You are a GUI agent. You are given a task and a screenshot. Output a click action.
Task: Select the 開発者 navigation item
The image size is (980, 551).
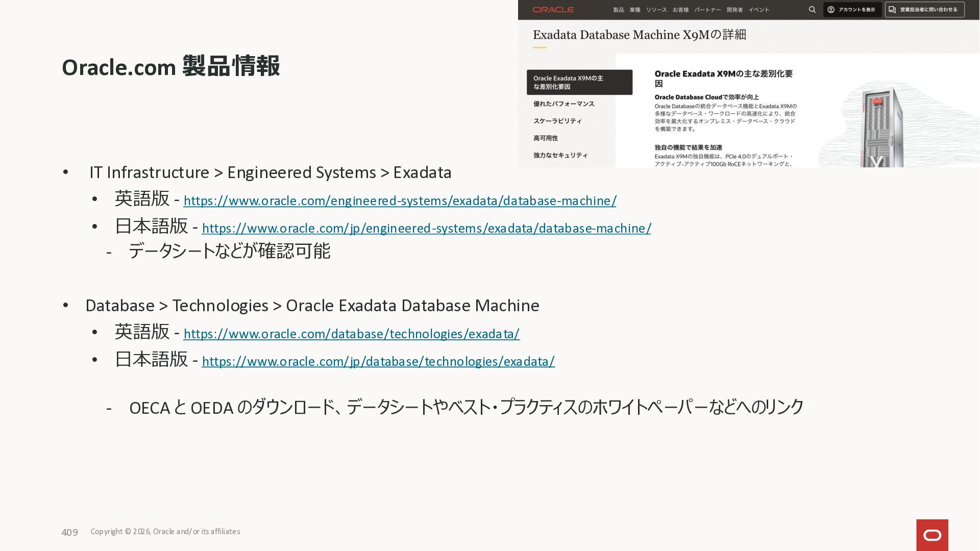(734, 10)
